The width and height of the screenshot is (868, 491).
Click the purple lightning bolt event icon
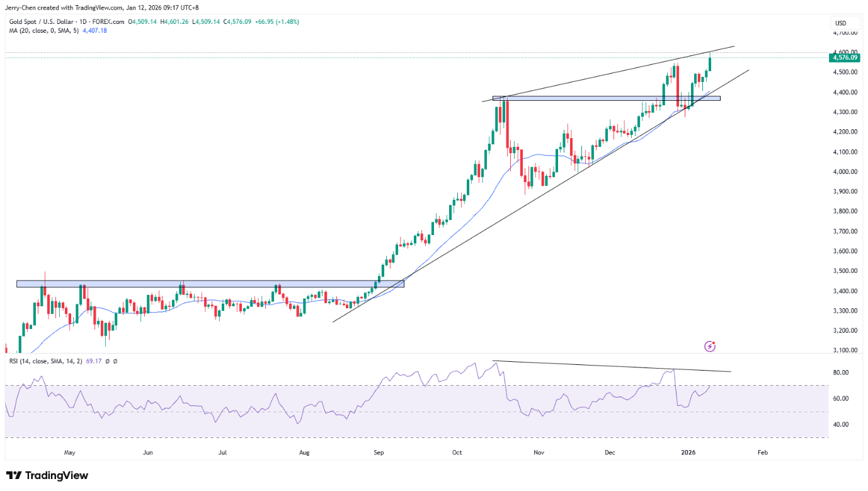[710, 346]
